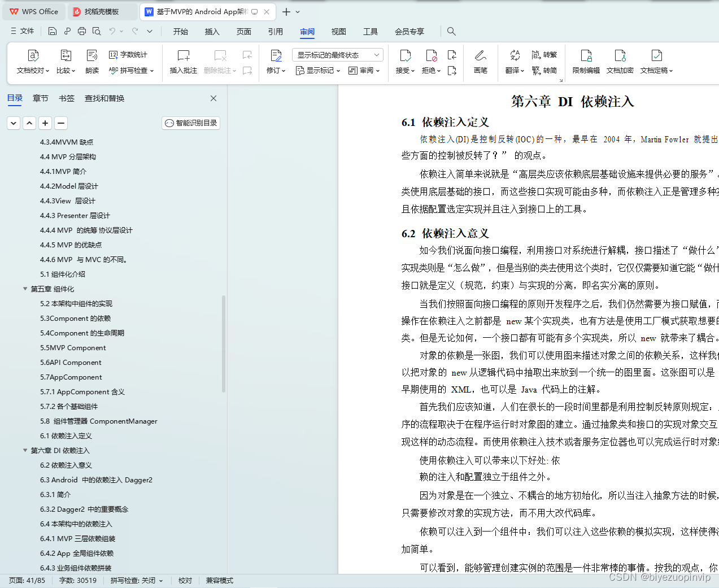This screenshot has height=588, width=719.
Task: Switch to 页面 ribbon tab
Action: pyautogui.click(x=244, y=32)
